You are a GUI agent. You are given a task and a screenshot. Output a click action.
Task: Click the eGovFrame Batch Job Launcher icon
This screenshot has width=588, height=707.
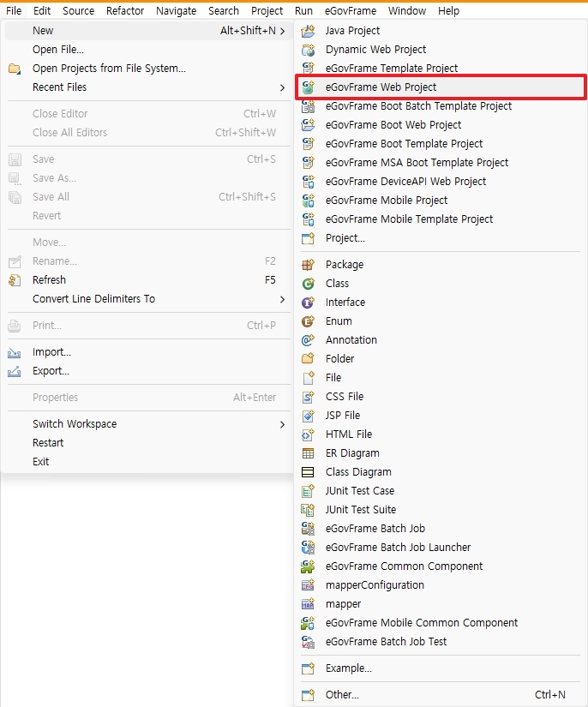[x=308, y=548]
